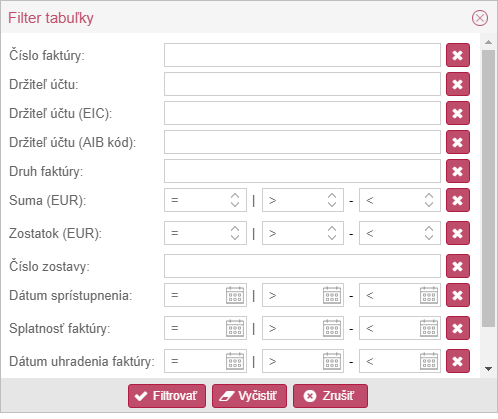
Task: Open calendar for Dátum sprístupnenia equals field
Action: pyautogui.click(x=235, y=295)
